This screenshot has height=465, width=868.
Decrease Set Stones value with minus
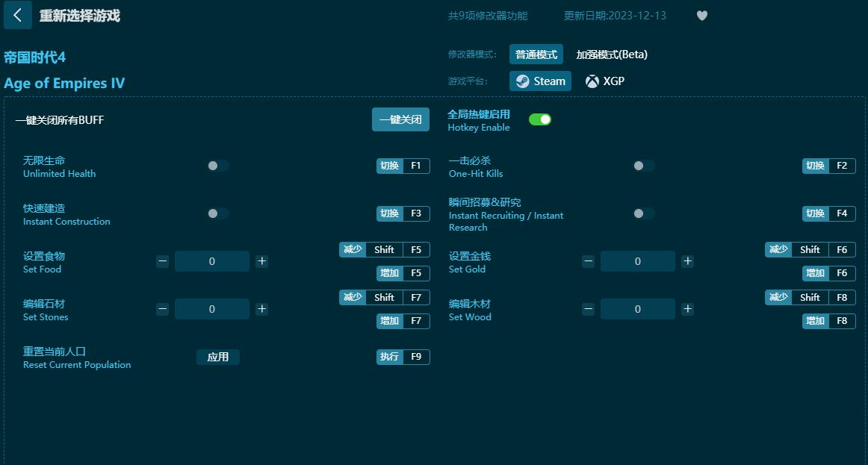[162, 309]
